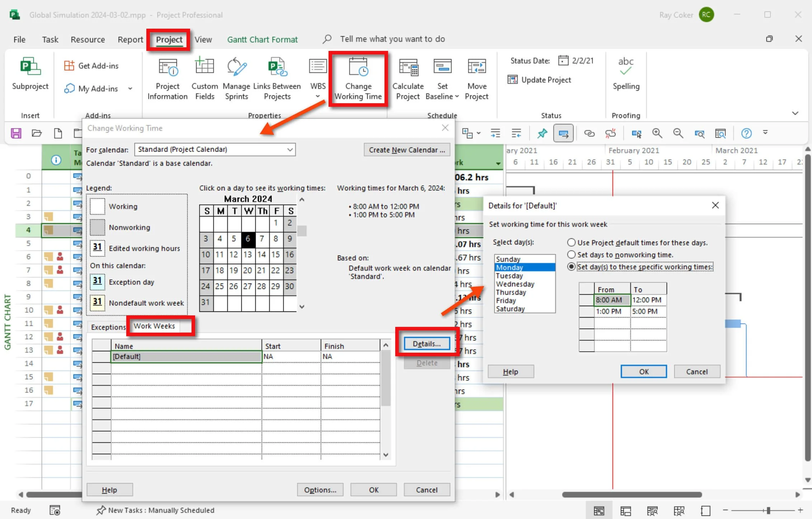
Task: Click the Open folder icon
Action: (37, 133)
